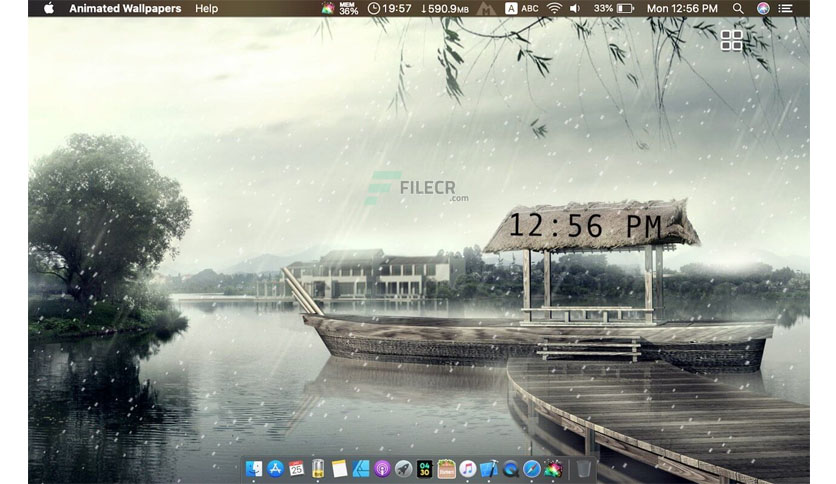This screenshot has height=484, width=836.
Task: Open the volume control menu
Action: (x=575, y=9)
